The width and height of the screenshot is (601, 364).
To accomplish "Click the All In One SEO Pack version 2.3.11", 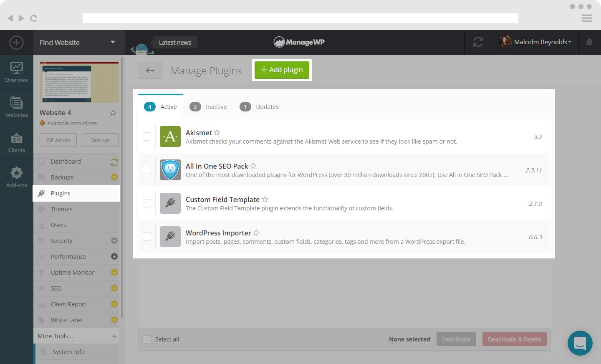I will (x=534, y=170).
